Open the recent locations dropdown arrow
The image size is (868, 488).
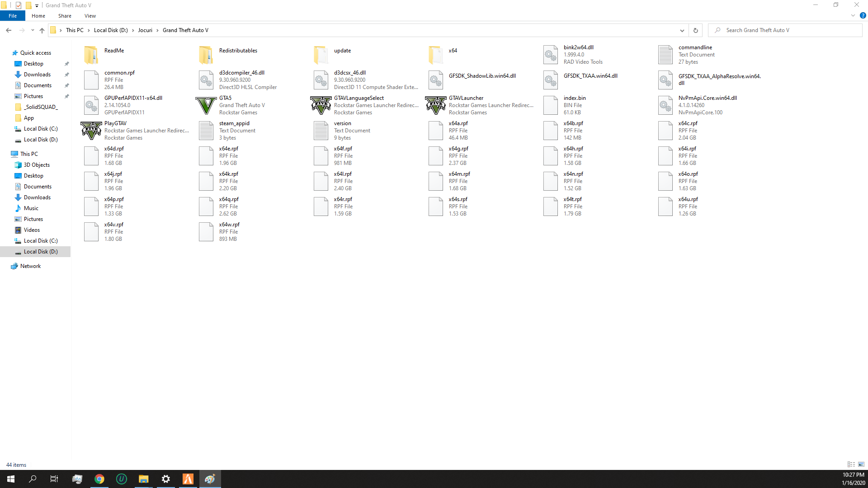[x=33, y=30]
